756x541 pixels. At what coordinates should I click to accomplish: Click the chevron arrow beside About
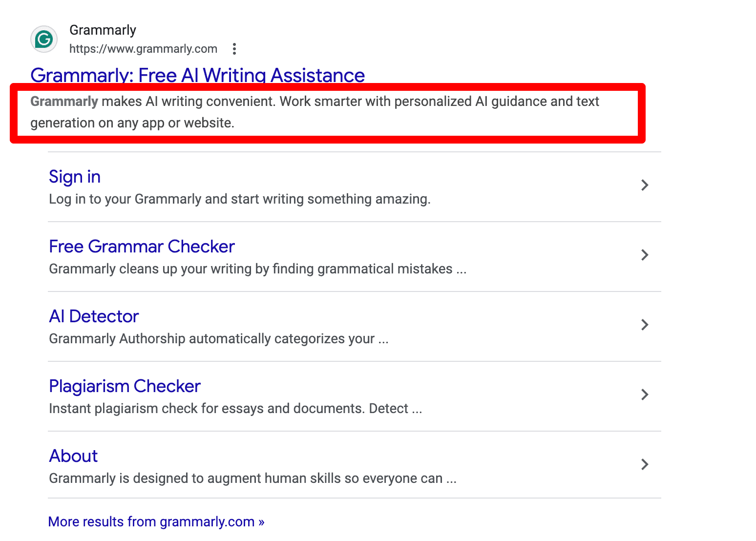click(645, 464)
